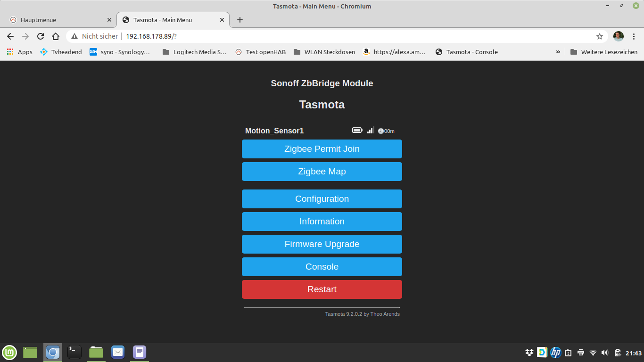Open the volume control tray icon

[605, 353]
